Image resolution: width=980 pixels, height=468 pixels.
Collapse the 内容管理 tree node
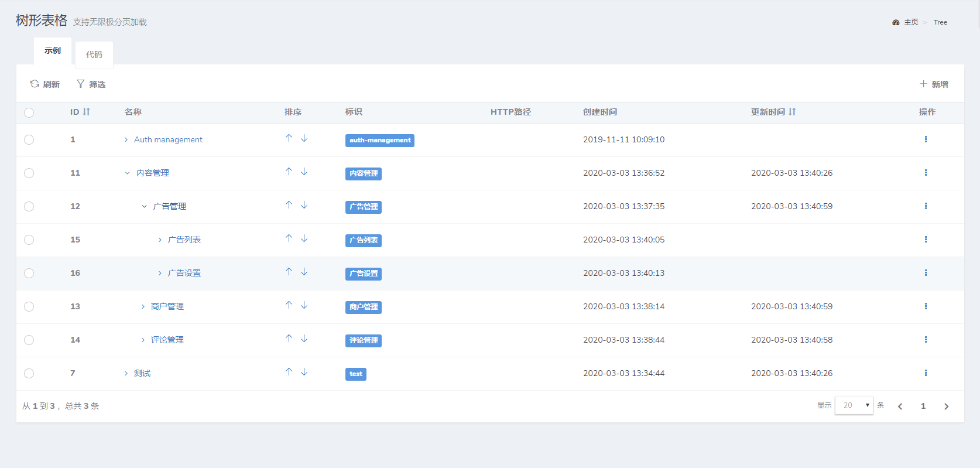(127, 173)
